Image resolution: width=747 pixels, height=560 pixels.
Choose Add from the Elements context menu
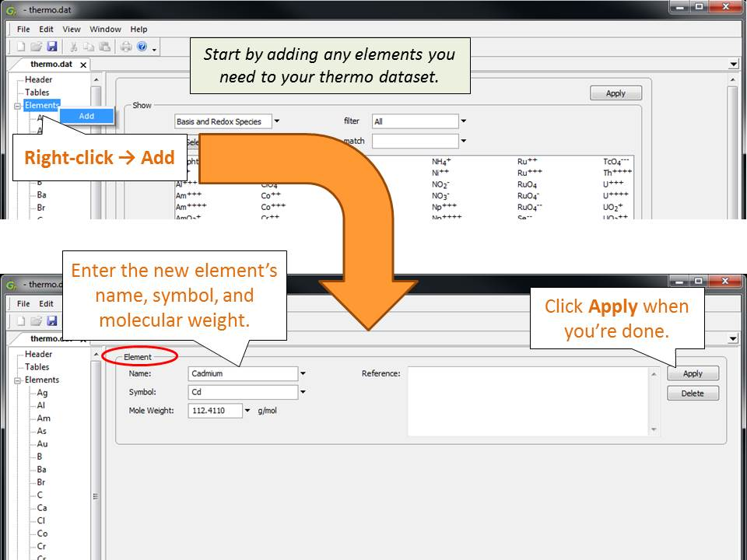86,116
